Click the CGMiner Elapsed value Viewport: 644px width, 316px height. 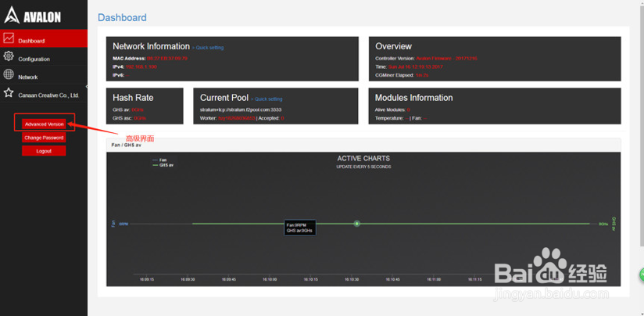(x=422, y=75)
